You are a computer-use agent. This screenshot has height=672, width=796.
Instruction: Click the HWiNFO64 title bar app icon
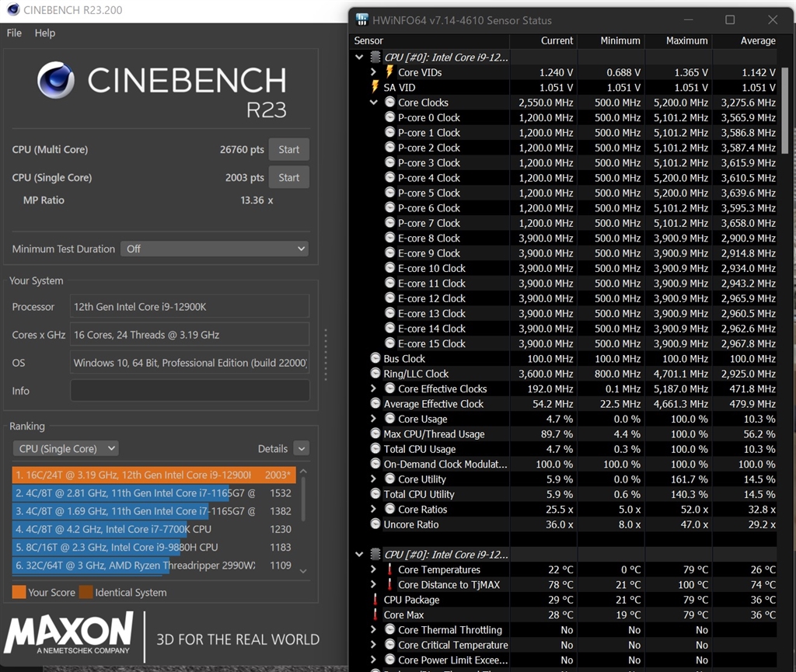[x=362, y=19]
